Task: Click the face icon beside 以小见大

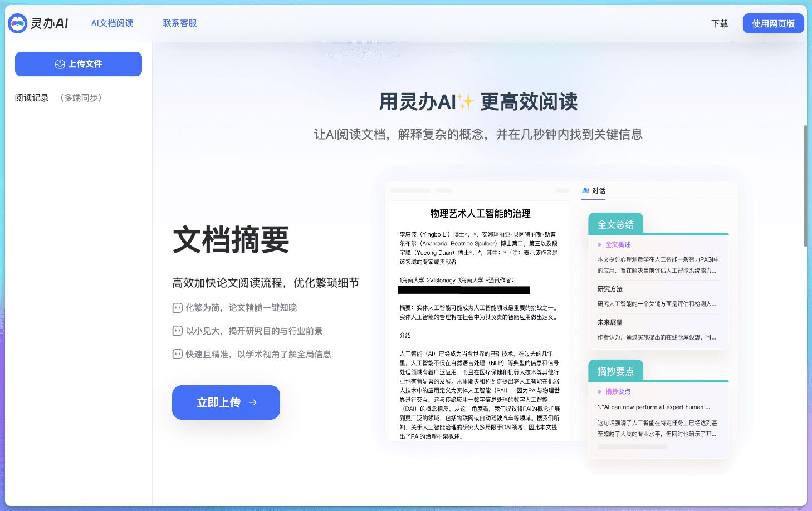Action: point(177,331)
